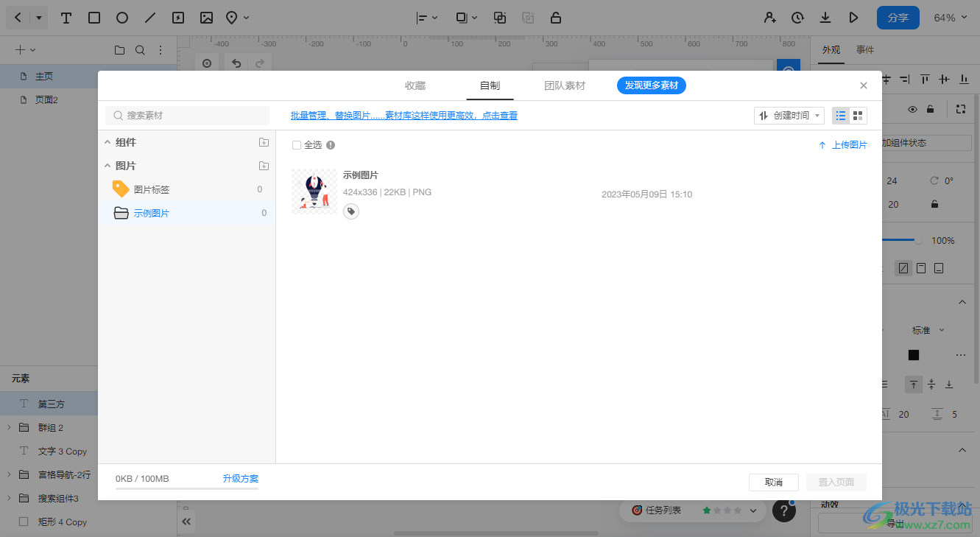980x537 pixels.
Task: Open the 事件 panel tab
Action: tap(865, 49)
